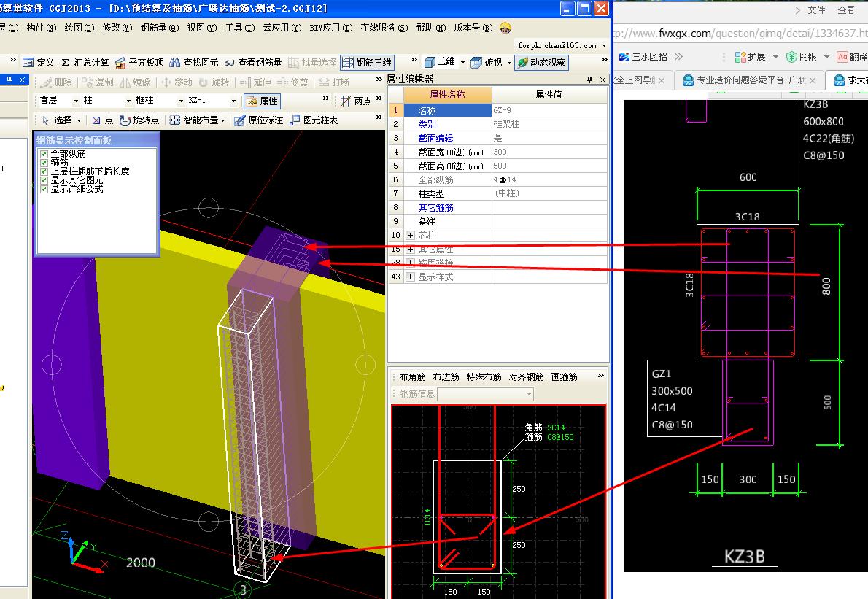
Task: Open the 图元柱表 column table
Action: click(x=314, y=120)
